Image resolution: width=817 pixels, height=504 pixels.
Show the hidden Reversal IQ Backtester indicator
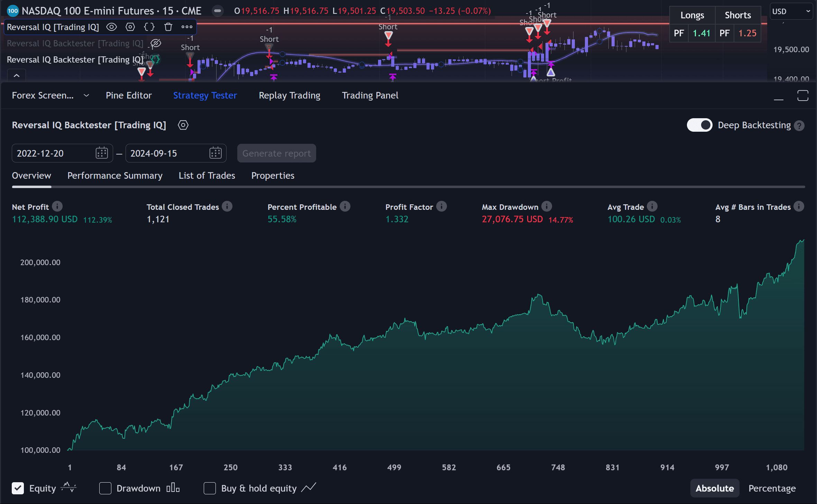(156, 44)
